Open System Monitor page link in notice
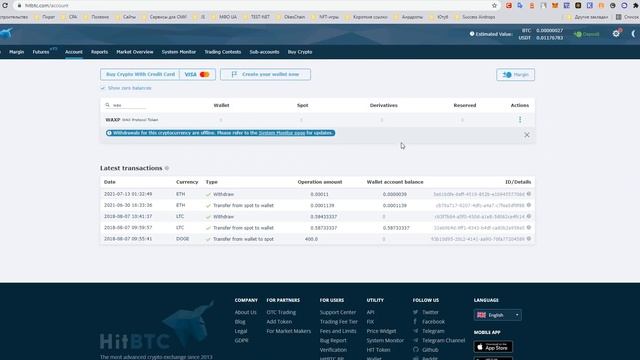This screenshot has width=640, height=360. point(282,133)
